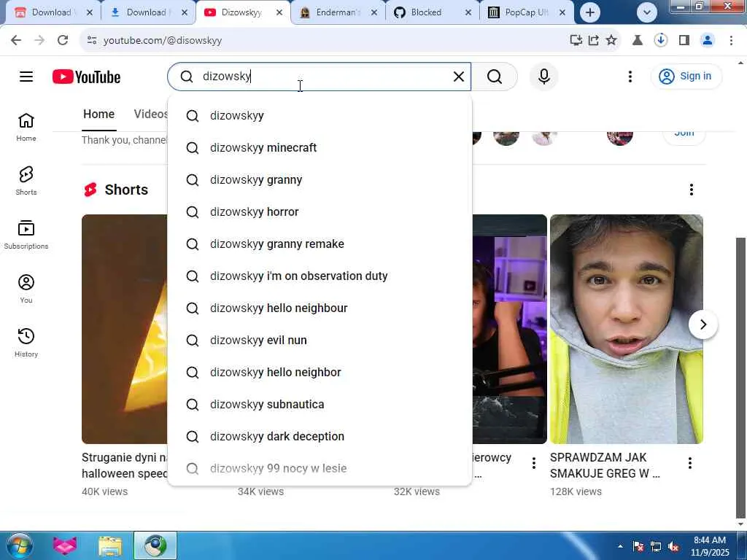The width and height of the screenshot is (747, 560).
Task: Click the install app icon in address bar
Action: pos(576,40)
